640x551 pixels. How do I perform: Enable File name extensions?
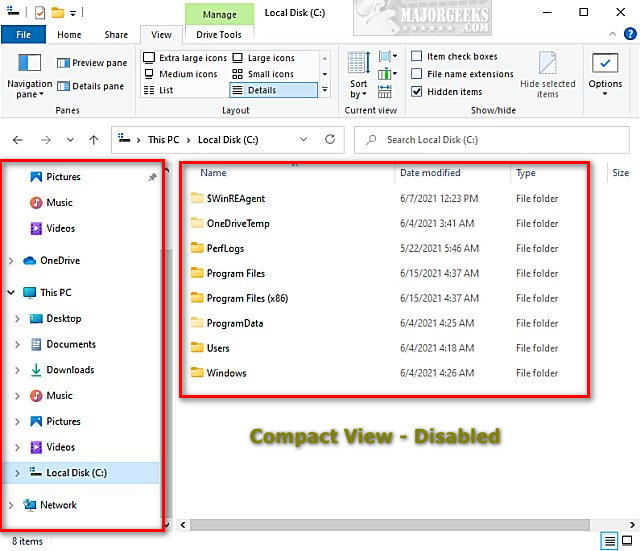click(416, 73)
